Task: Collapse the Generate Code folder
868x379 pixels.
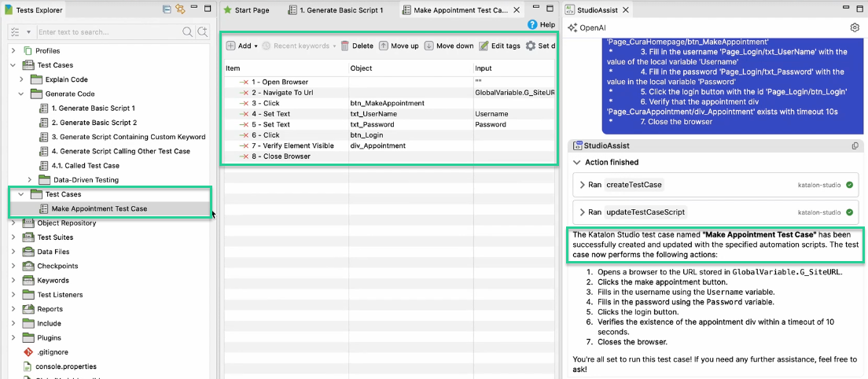Action: coord(21,94)
